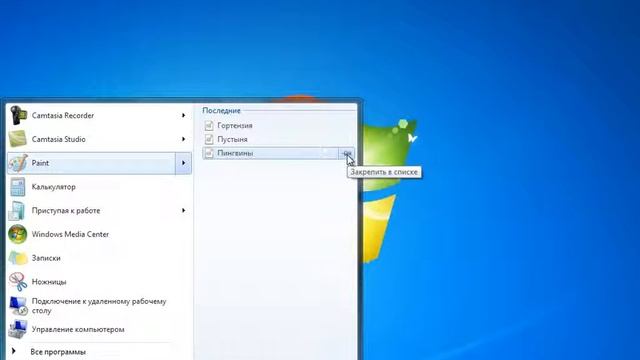Click the Последние section header

221,111
